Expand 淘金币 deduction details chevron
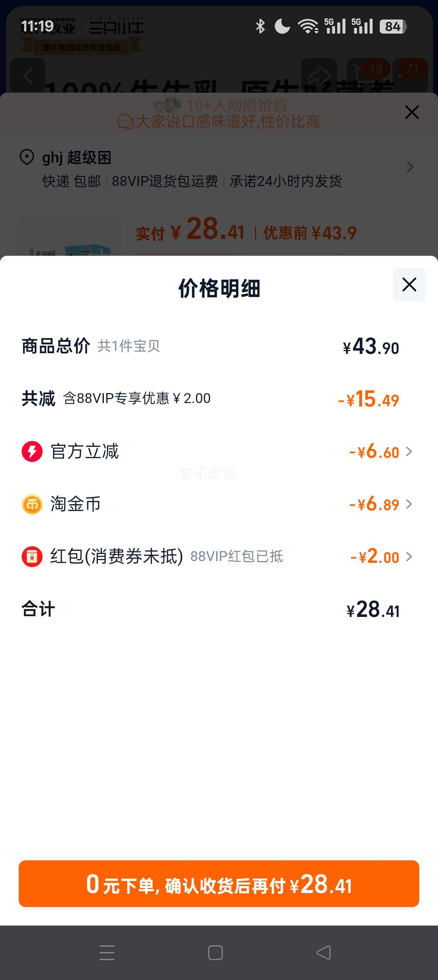The image size is (438, 980). pos(409,504)
